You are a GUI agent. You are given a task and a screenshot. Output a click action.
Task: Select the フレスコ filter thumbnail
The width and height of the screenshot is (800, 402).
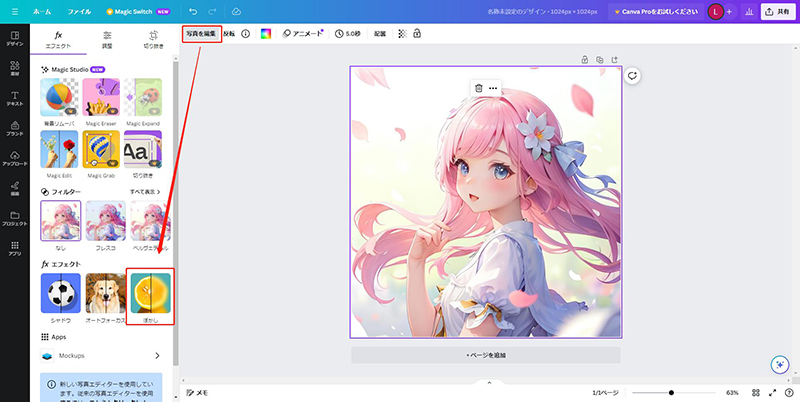point(106,220)
